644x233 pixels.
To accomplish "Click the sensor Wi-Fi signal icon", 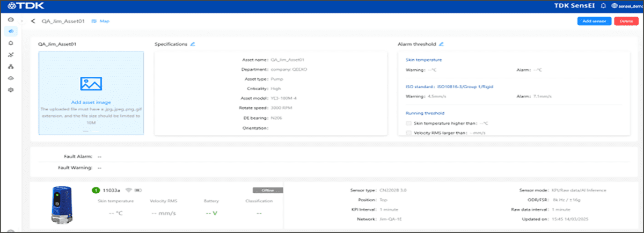I will pyautogui.click(x=128, y=190).
